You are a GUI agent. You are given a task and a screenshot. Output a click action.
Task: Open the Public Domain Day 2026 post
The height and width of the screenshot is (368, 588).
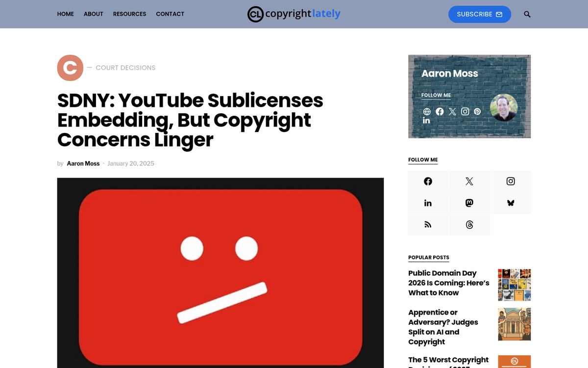pyautogui.click(x=448, y=283)
